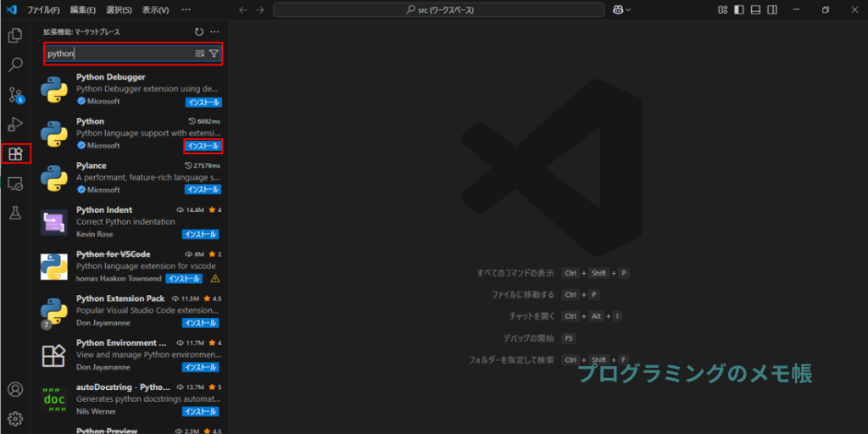Open the overflow menu with three dots
Viewport: 868px width, 434px height.
point(186,10)
